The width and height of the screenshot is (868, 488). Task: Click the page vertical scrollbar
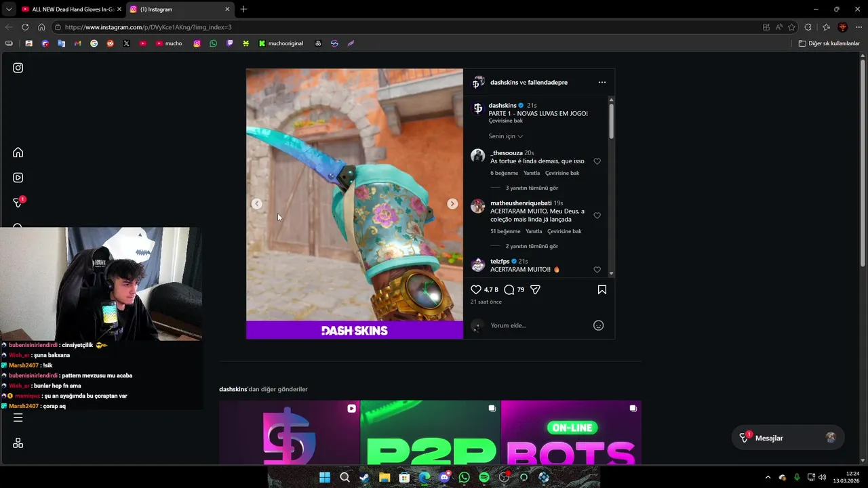(863, 163)
